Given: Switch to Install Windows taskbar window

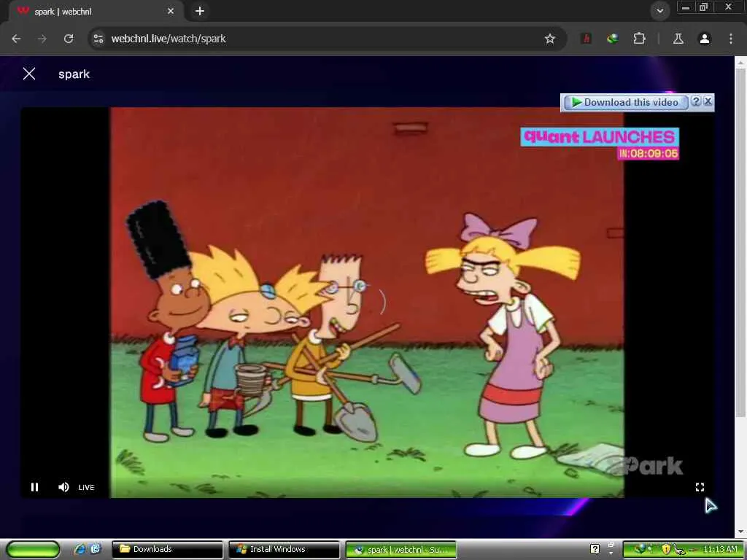Looking at the screenshot, I should tap(284, 550).
